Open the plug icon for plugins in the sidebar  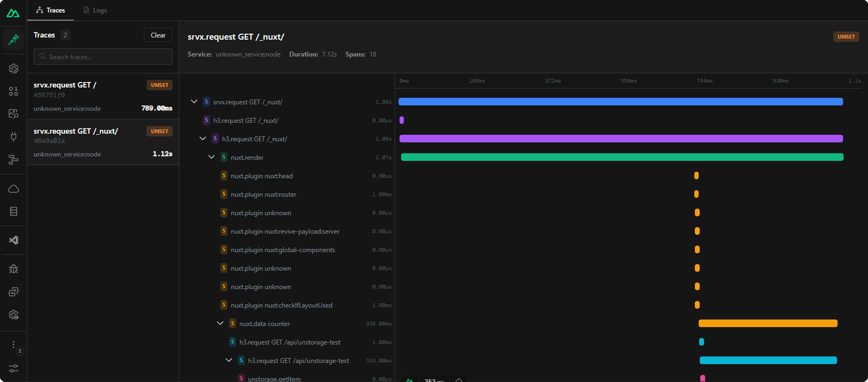point(14,137)
